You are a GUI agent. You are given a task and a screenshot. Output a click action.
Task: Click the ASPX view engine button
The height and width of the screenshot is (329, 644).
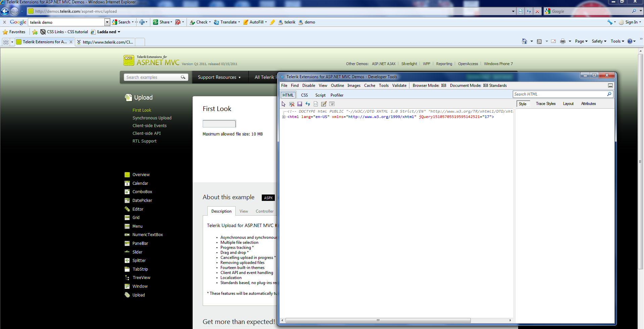tap(268, 198)
